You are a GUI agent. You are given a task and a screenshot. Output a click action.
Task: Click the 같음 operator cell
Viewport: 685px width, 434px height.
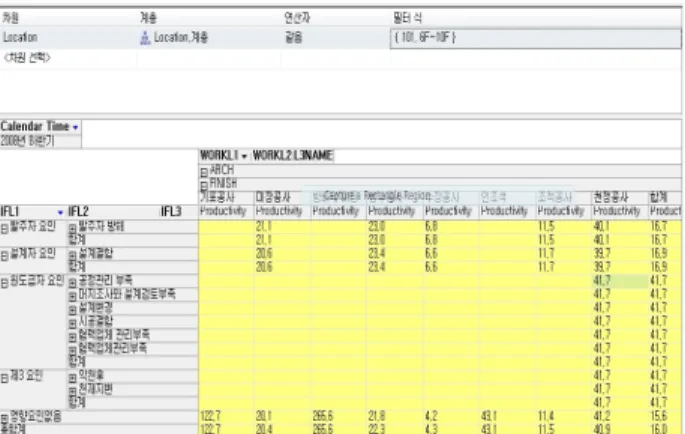336,38
